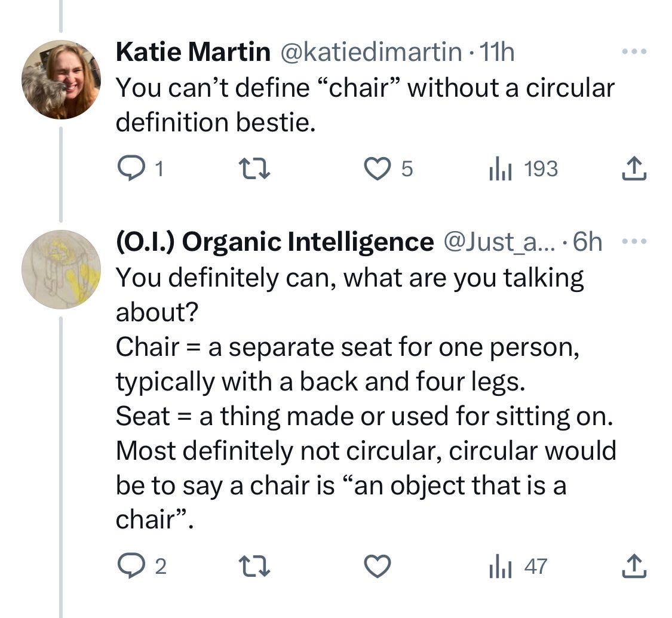Like Katie Martin's tweet
The height and width of the screenshot is (618, 672).
click(388, 169)
